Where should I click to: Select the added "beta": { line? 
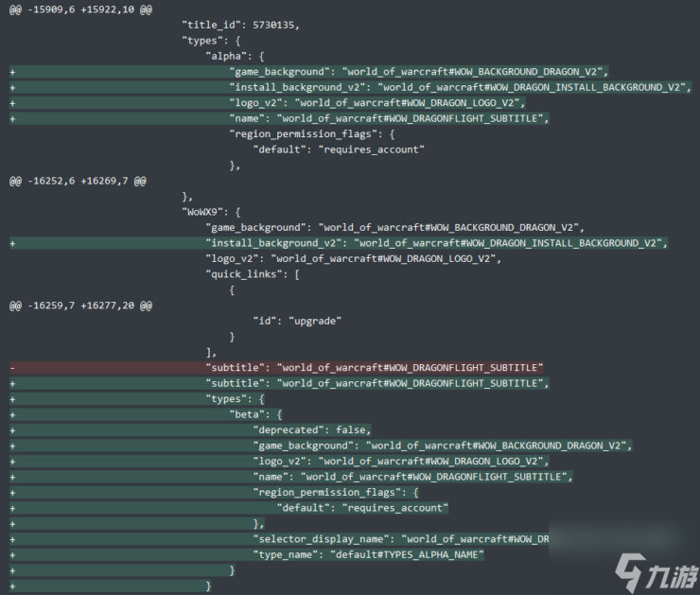tap(146, 414)
